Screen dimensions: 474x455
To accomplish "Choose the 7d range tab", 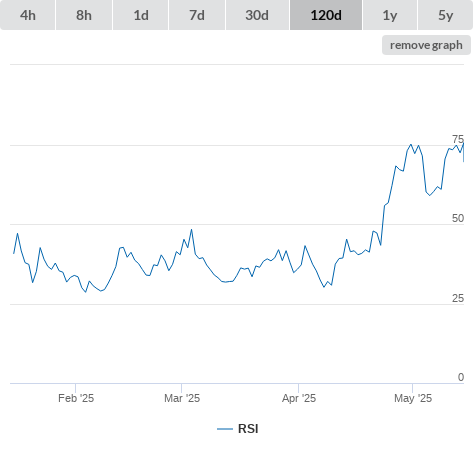I will (x=197, y=15).
